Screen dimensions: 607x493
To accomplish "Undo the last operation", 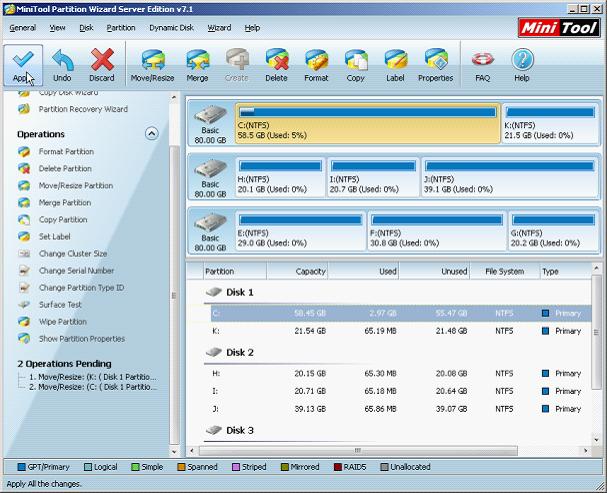I will [x=62, y=65].
